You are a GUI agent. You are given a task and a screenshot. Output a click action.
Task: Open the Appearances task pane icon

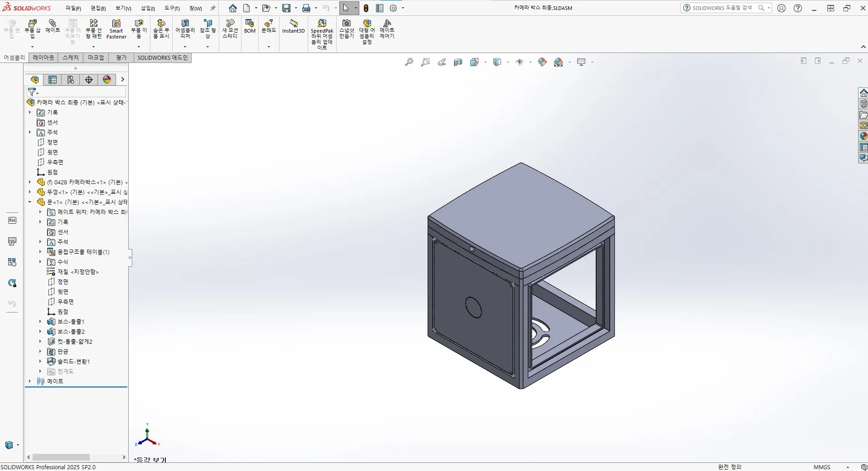pos(863,136)
